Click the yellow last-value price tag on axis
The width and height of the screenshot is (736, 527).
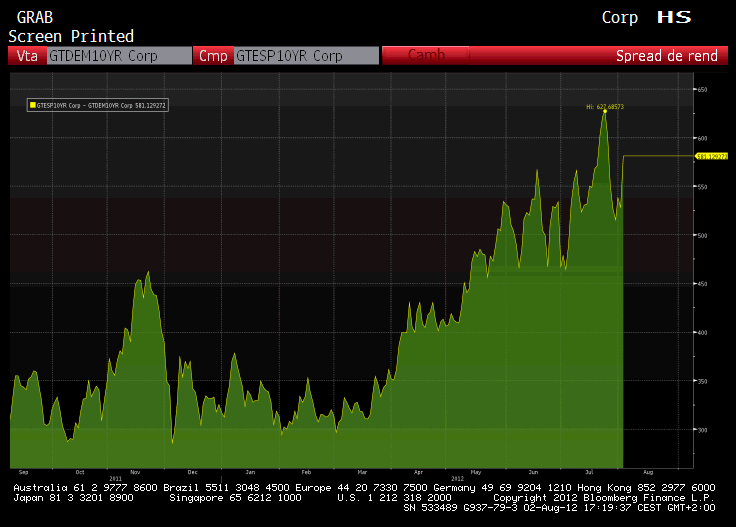pyautogui.click(x=711, y=156)
